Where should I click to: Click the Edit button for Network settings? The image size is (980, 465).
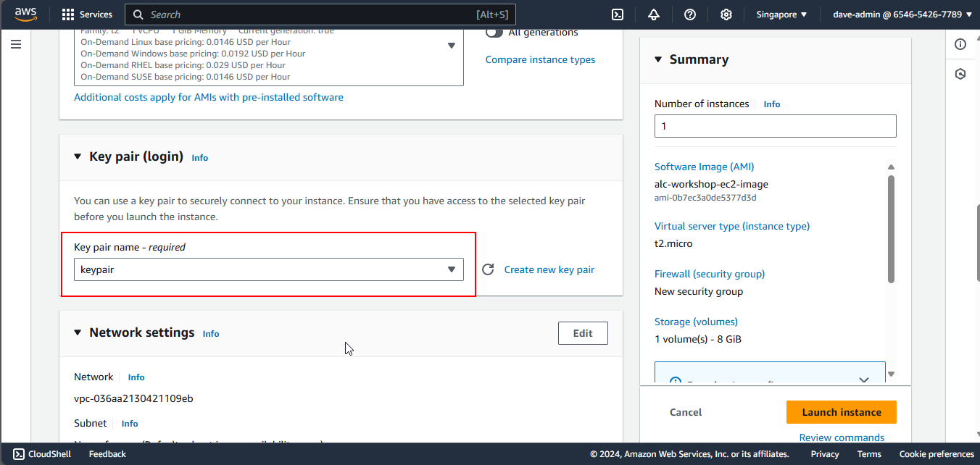pyautogui.click(x=583, y=333)
